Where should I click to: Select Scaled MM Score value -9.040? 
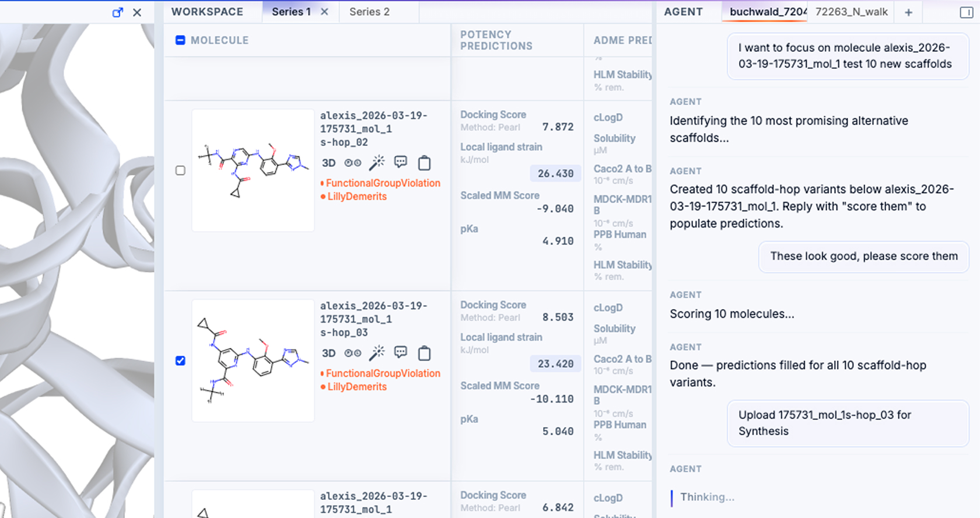(555, 208)
